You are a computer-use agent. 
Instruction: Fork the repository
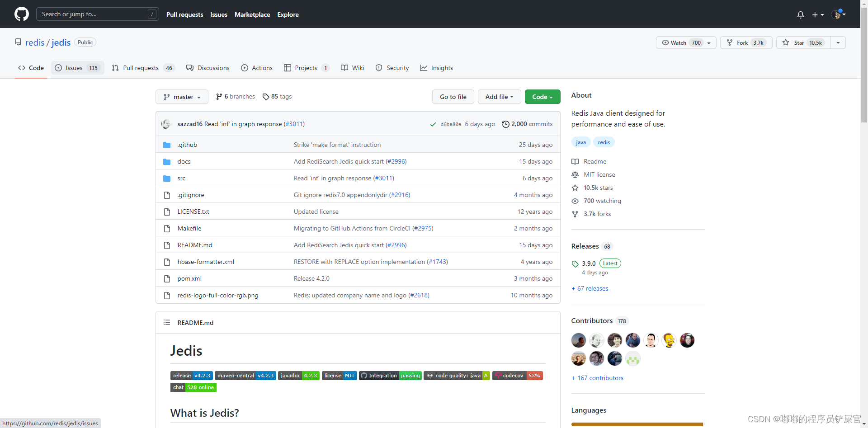tap(746, 42)
